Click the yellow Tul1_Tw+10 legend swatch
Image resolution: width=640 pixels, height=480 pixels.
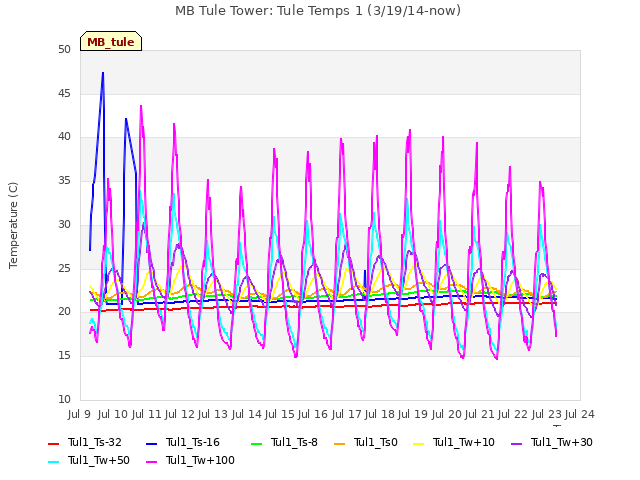click(418, 443)
